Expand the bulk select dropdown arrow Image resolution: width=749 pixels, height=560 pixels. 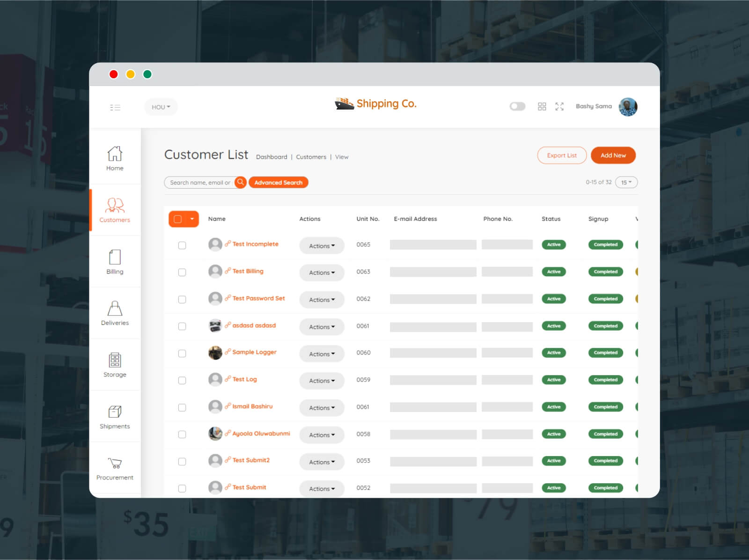click(x=192, y=219)
